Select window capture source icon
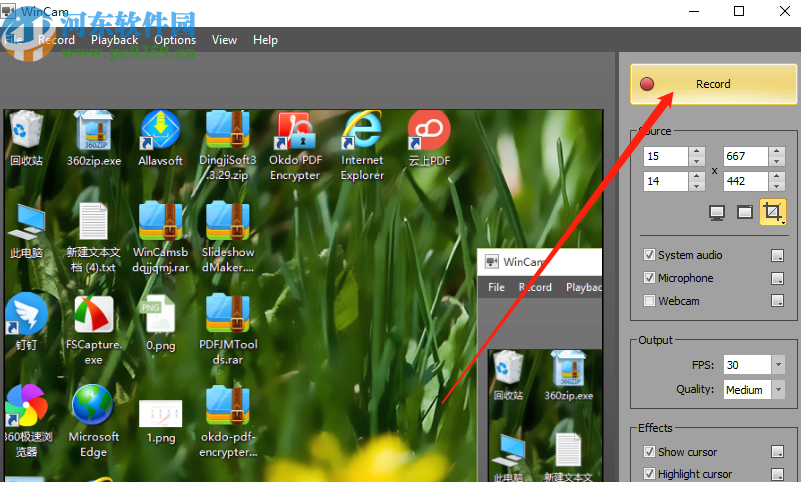Image resolution: width=801 pixels, height=482 pixels. pyautogui.click(x=745, y=212)
